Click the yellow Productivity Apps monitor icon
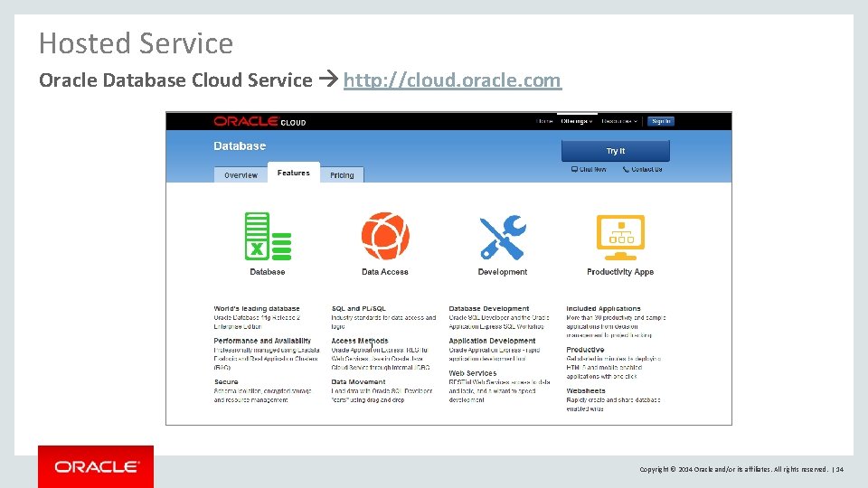The image size is (868, 488). [x=620, y=238]
